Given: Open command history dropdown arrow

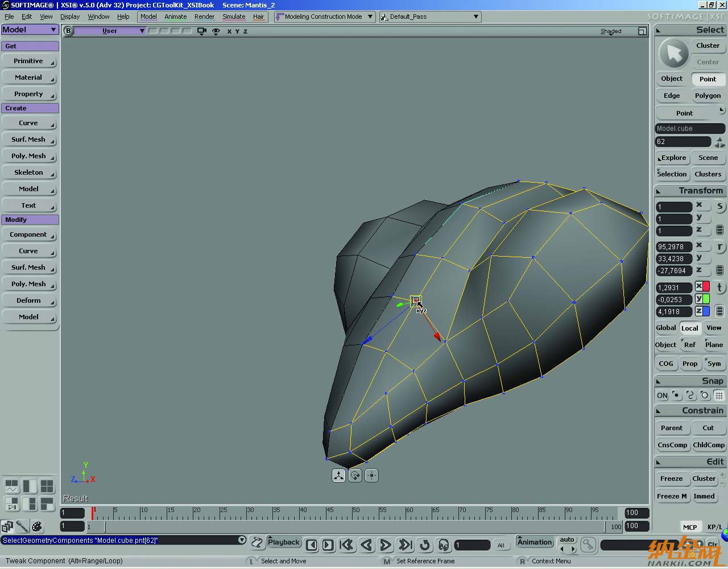Looking at the screenshot, I should point(242,540).
